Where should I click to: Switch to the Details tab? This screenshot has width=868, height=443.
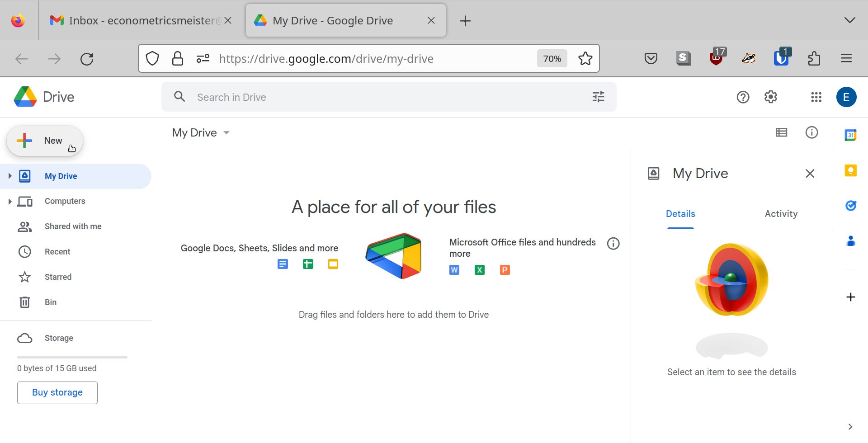tap(680, 214)
